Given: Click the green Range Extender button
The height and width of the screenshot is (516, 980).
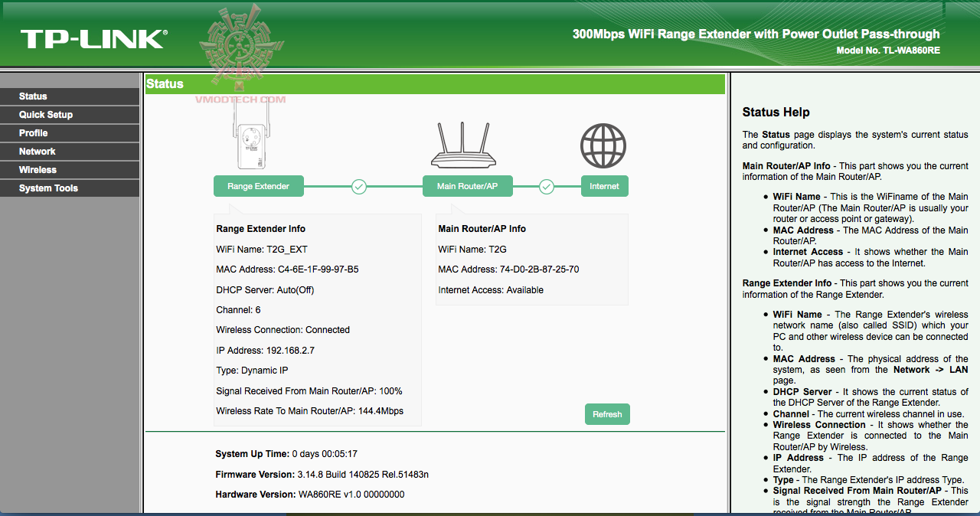Looking at the screenshot, I should [259, 186].
